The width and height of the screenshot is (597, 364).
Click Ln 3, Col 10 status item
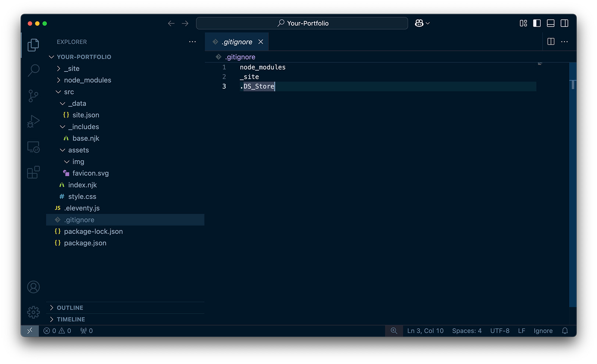[425, 331]
